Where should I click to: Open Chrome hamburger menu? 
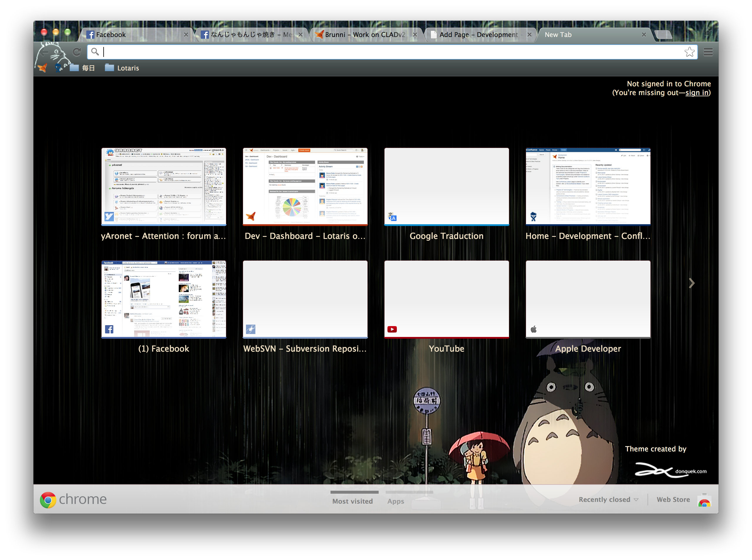coord(708,52)
